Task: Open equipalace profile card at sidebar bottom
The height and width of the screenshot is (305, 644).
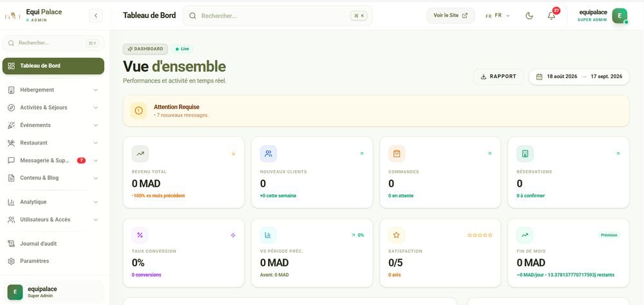Action: click(x=53, y=292)
